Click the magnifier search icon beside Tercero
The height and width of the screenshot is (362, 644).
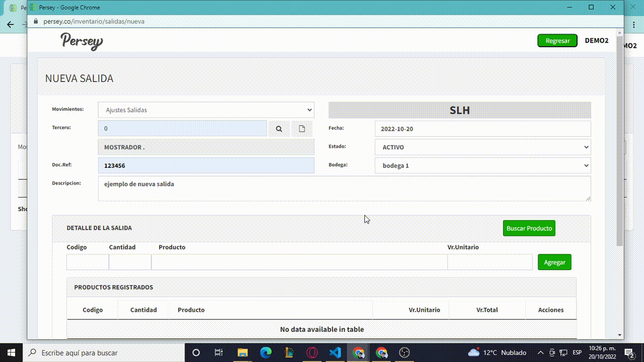[279, 129]
